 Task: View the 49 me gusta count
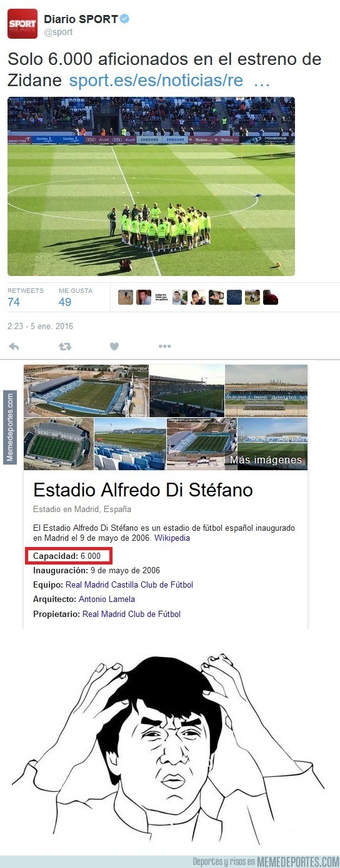65,302
